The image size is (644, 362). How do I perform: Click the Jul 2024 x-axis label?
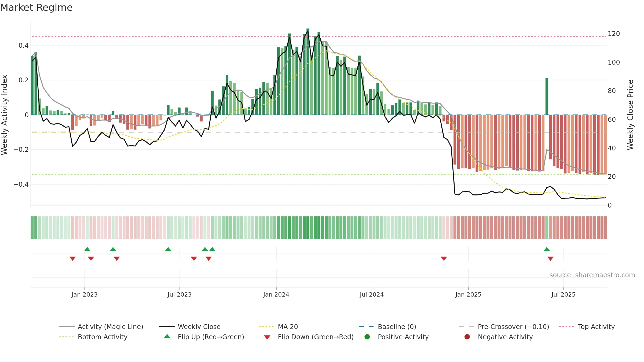click(x=372, y=294)
